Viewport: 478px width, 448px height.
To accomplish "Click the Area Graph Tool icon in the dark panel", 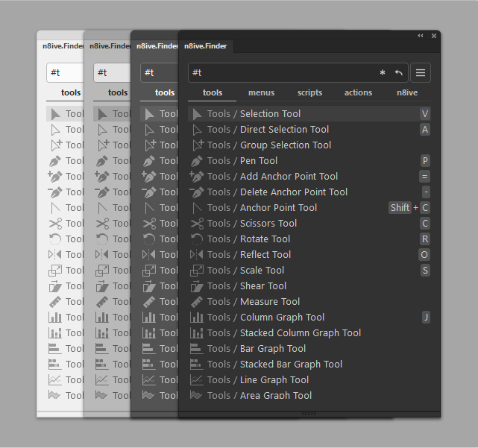I will pyautogui.click(x=196, y=396).
